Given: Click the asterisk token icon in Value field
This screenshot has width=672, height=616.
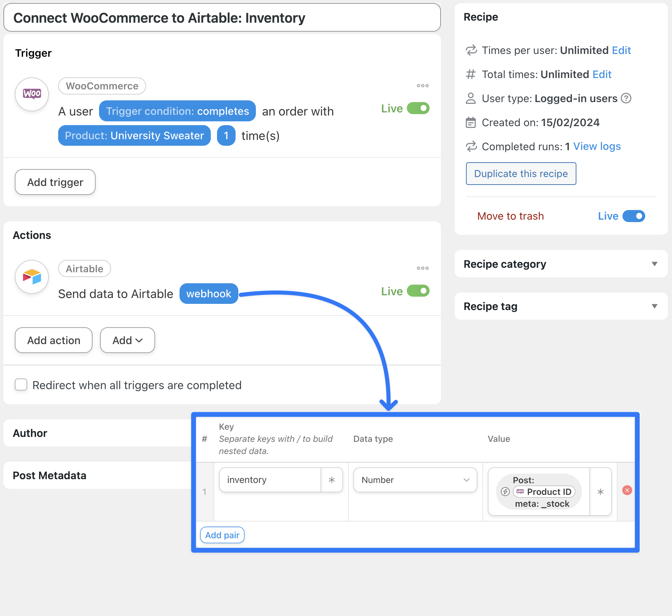Looking at the screenshot, I should [600, 492].
